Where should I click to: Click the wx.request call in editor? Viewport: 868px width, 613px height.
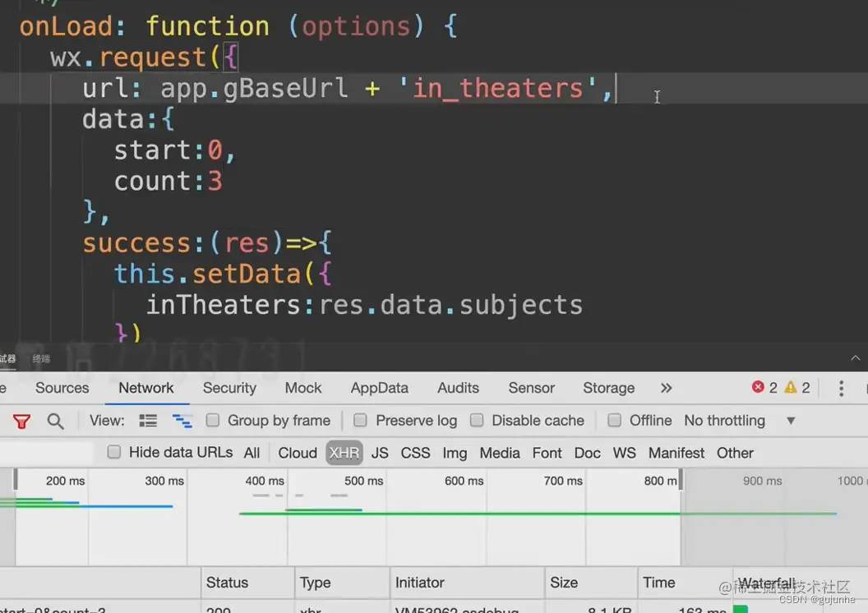(145, 58)
